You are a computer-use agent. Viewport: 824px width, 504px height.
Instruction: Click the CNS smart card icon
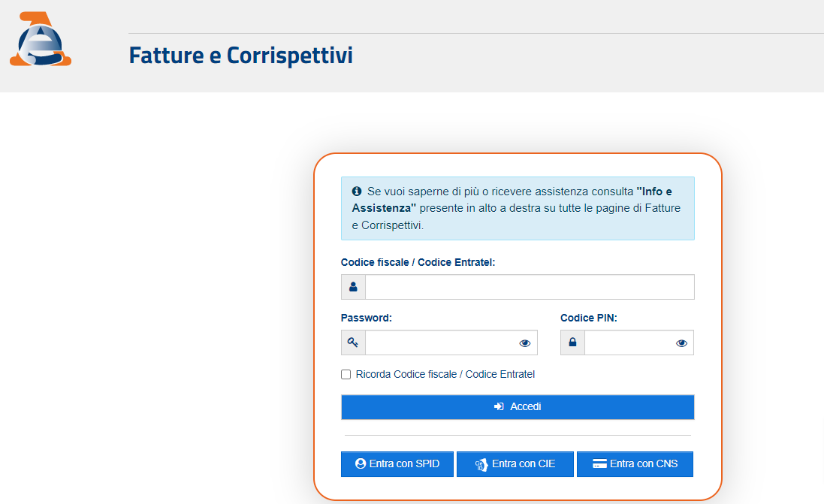point(599,463)
